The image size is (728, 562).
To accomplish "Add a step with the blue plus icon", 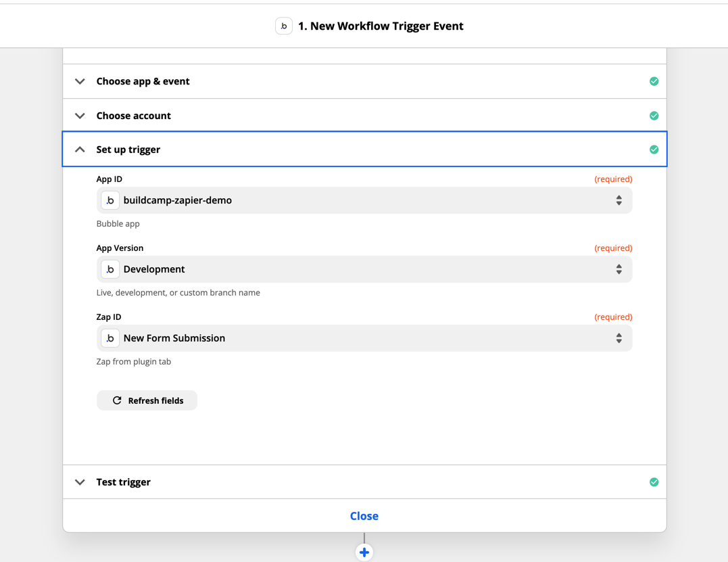I will [x=364, y=553].
